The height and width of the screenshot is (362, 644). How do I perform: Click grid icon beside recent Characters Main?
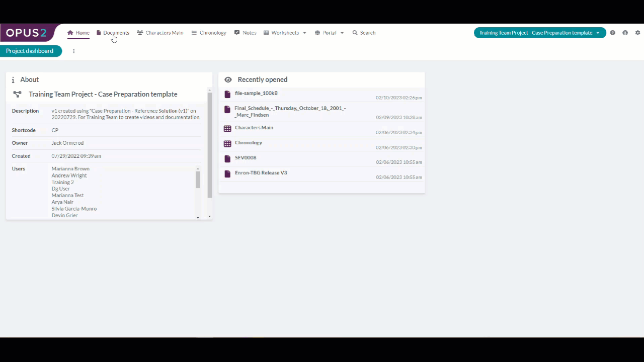[227, 129]
